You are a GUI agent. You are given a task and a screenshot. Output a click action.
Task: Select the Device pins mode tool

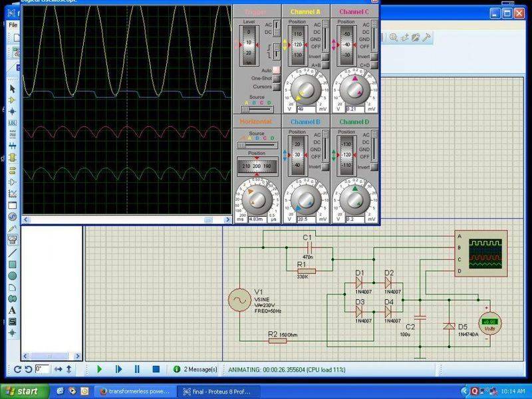[x=13, y=182]
